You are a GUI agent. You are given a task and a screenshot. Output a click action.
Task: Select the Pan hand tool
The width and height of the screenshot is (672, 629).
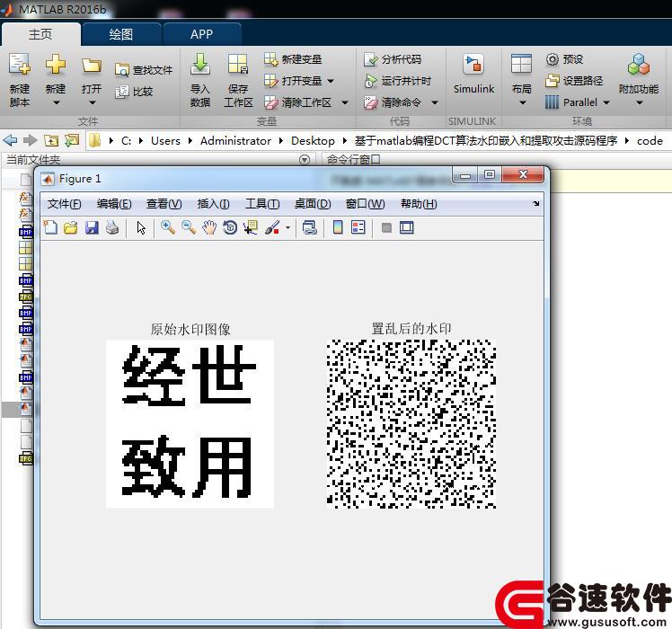click(209, 227)
